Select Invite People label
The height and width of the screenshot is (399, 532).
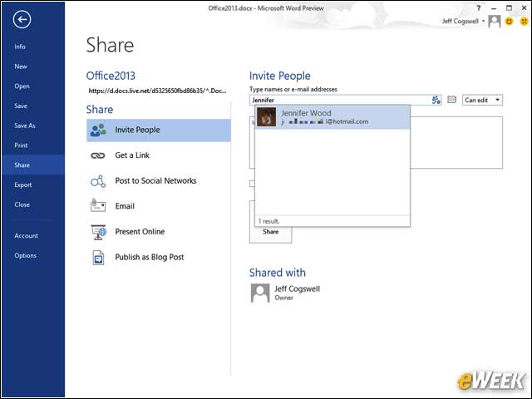pyautogui.click(x=137, y=130)
